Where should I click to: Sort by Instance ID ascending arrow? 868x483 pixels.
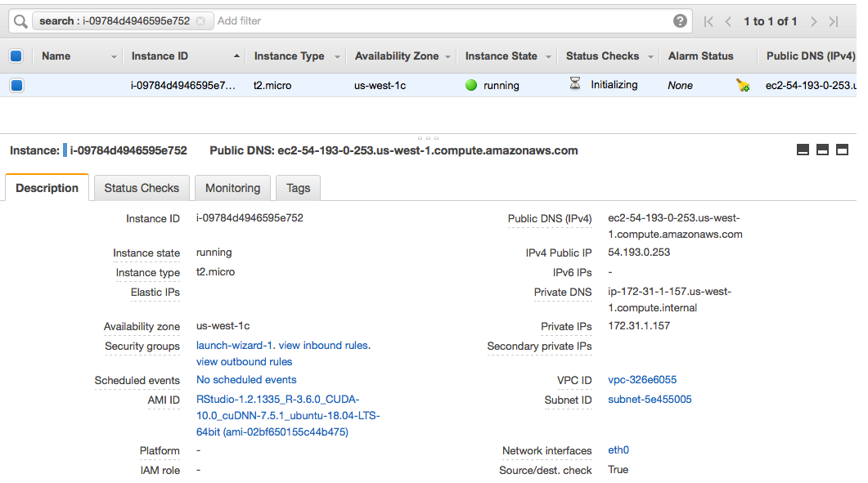(236, 56)
